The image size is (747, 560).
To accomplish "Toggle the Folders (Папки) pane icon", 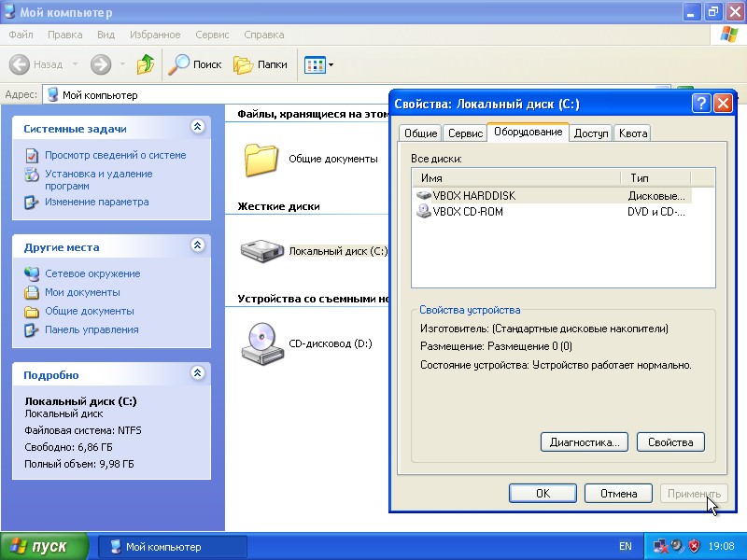I will pyautogui.click(x=243, y=64).
